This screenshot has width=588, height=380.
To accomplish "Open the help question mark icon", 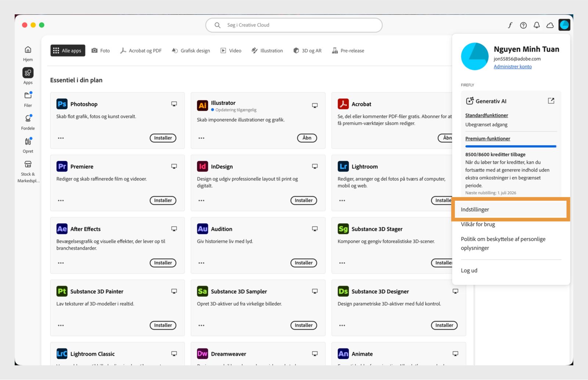I will (523, 25).
